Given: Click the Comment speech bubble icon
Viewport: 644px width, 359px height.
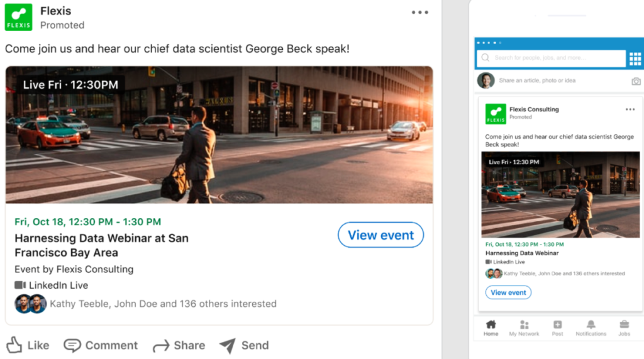Looking at the screenshot, I should 72,345.
